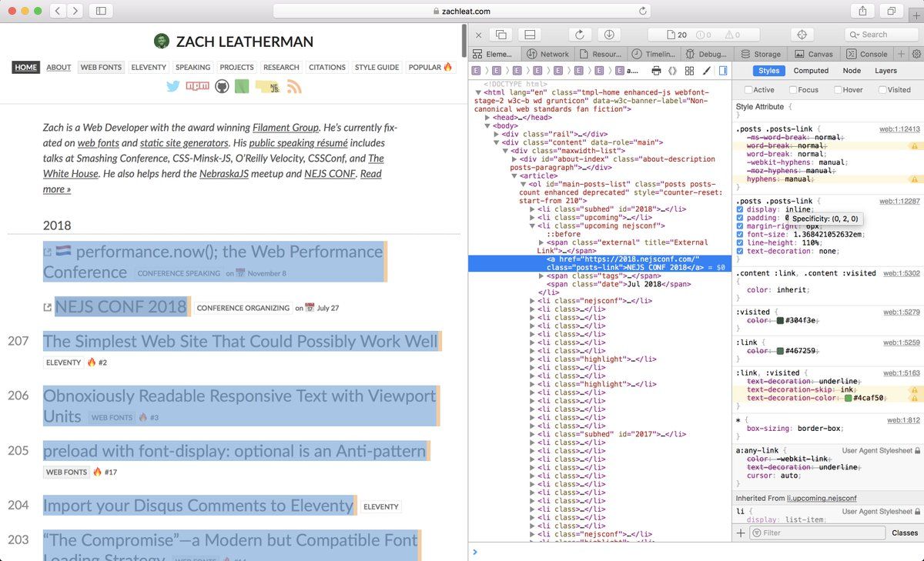Viewport: 924px width, 561px height.
Task: Uncheck the font-size property checkbox
Action: tap(741, 234)
